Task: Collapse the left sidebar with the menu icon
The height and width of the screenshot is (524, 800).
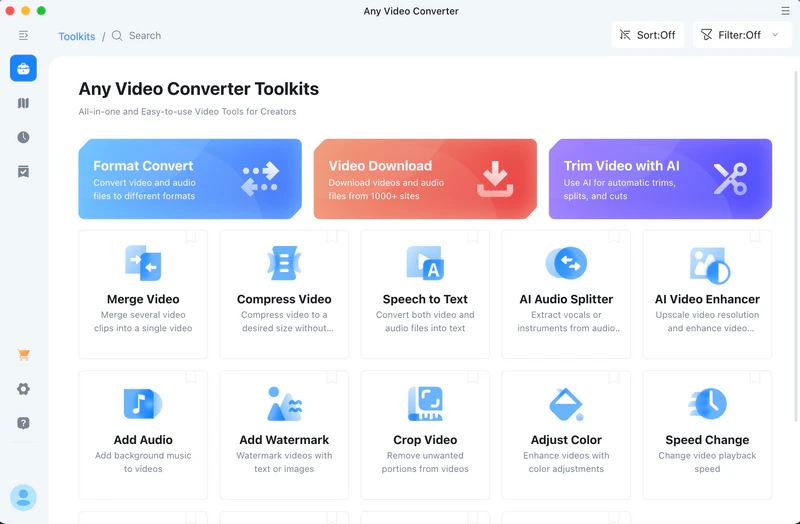Action: 23,35
